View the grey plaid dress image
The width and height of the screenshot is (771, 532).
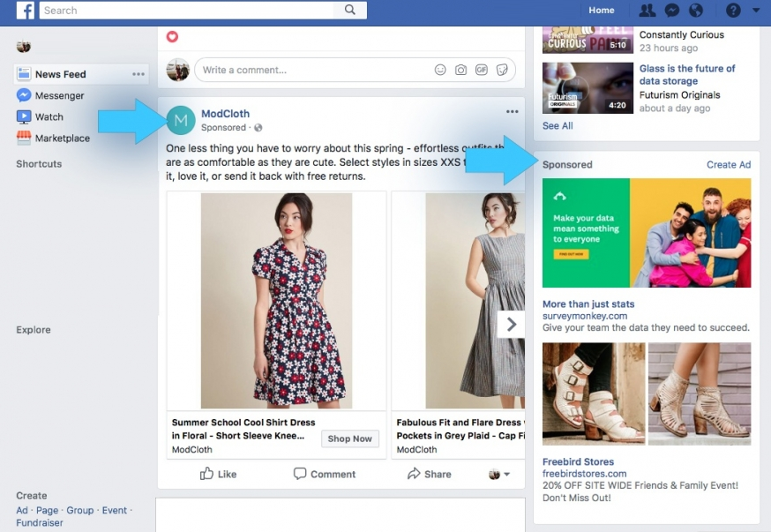[x=475, y=301]
